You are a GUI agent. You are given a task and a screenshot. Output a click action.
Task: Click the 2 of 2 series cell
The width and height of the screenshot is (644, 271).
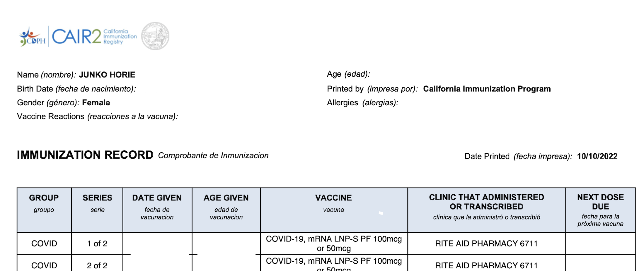[97, 265]
